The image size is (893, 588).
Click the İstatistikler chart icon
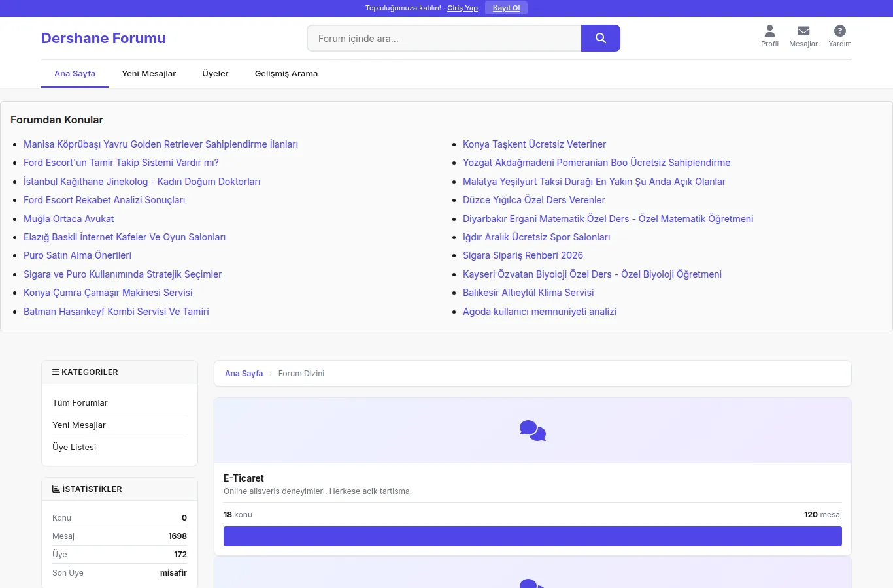tap(56, 489)
